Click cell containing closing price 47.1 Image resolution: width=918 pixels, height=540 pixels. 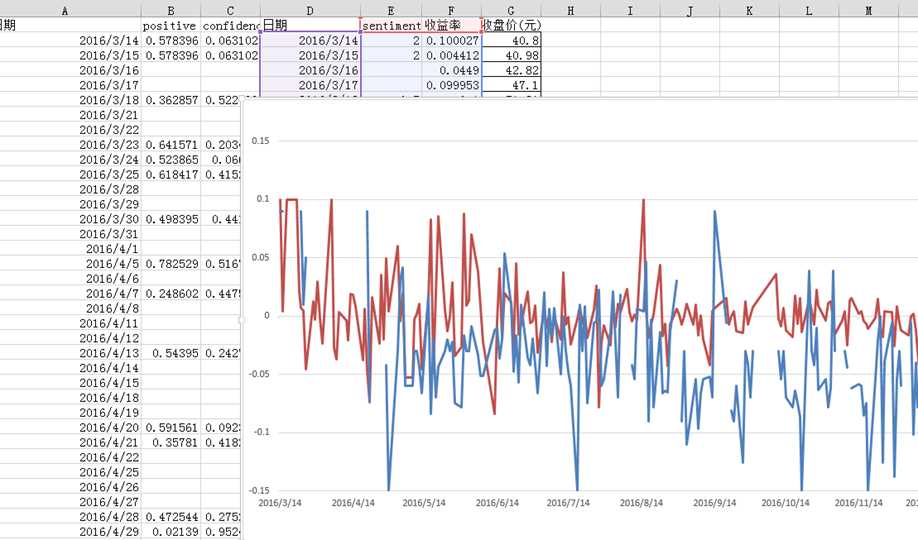coord(511,86)
